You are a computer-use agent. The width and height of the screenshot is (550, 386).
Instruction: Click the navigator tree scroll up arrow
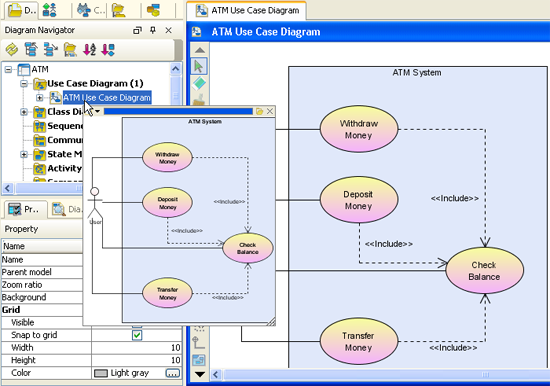pyautogui.click(x=176, y=69)
